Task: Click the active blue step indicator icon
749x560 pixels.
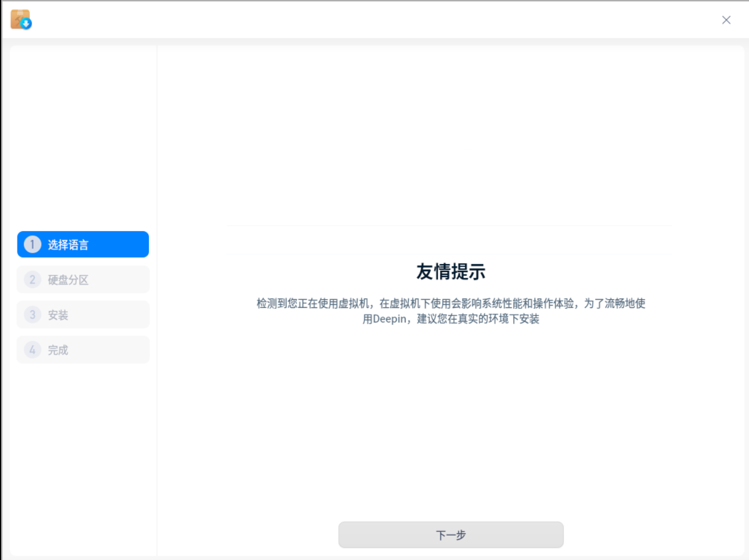Action: coord(32,244)
